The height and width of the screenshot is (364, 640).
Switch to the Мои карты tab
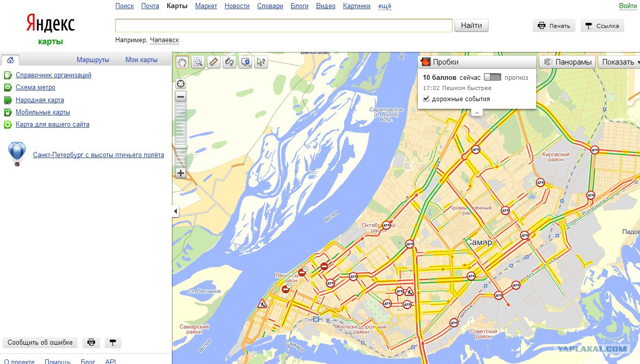[x=141, y=59]
